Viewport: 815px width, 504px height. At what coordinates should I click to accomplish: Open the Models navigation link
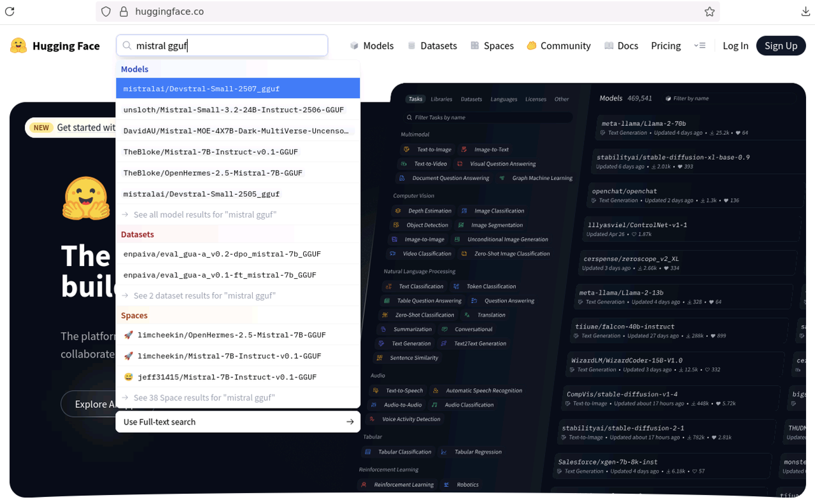click(x=372, y=46)
